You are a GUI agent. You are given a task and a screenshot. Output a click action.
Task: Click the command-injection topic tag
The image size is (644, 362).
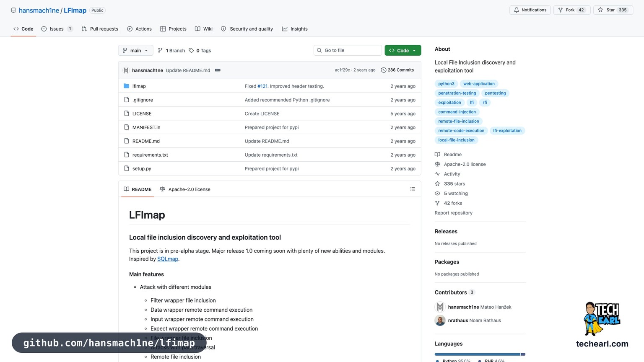[x=457, y=112]
